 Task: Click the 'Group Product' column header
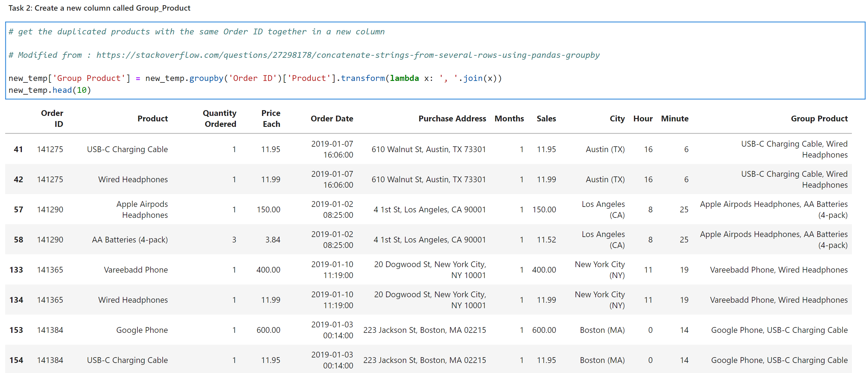pyautogui.click(x=819, y=118)
